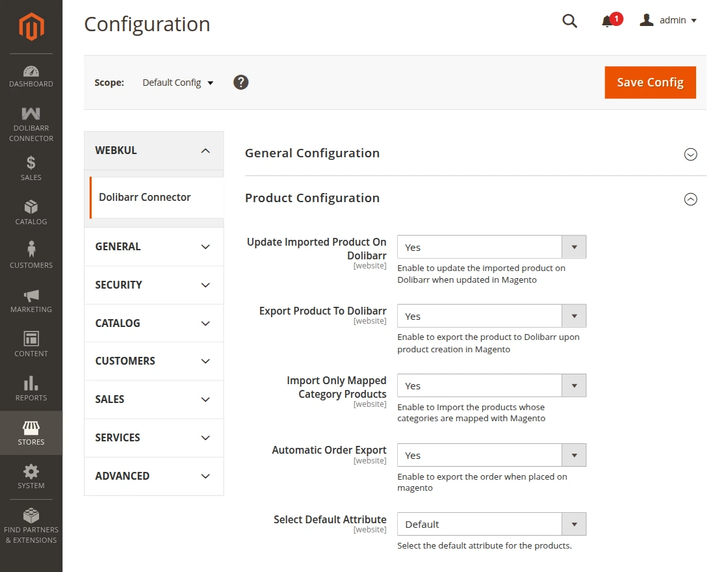Select the Dolibarr Connector menu item
The image size is (728, 572).
click(x=144, y=197)
